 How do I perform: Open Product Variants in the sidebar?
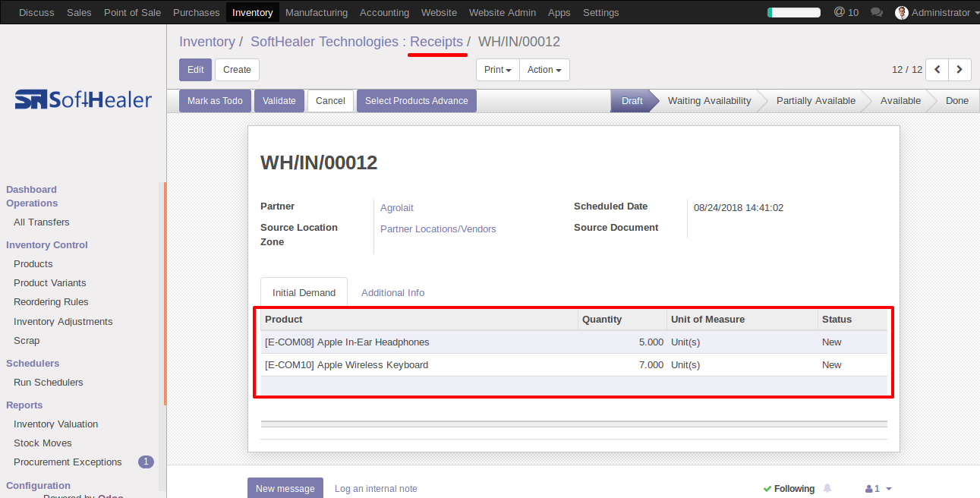tap(50, 283)
